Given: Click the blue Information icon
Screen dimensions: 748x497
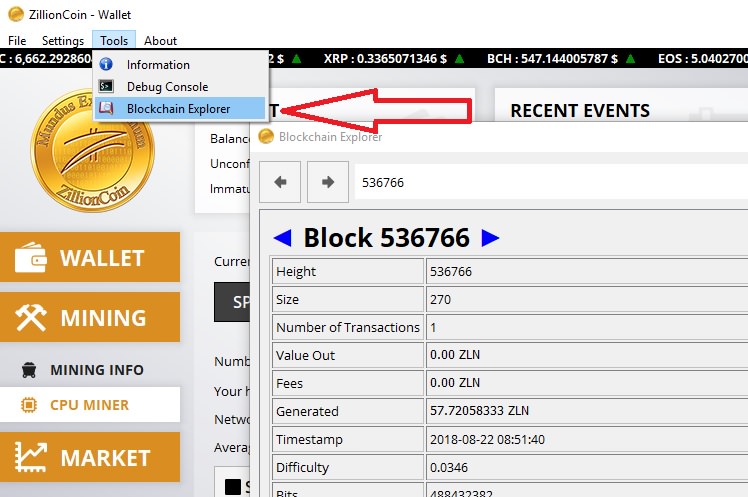Looking at the screenshot, I should tap(106, 64).
